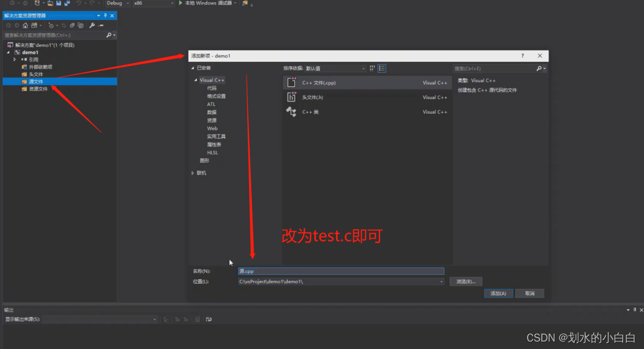The height and width of the screenshot is (349, 644).
Task: Expand the 联机 online node
Action: 192,173
